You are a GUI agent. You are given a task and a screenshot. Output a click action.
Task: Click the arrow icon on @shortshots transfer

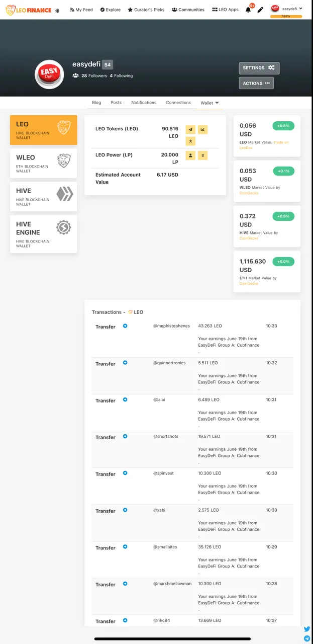(x=125, y=436)
